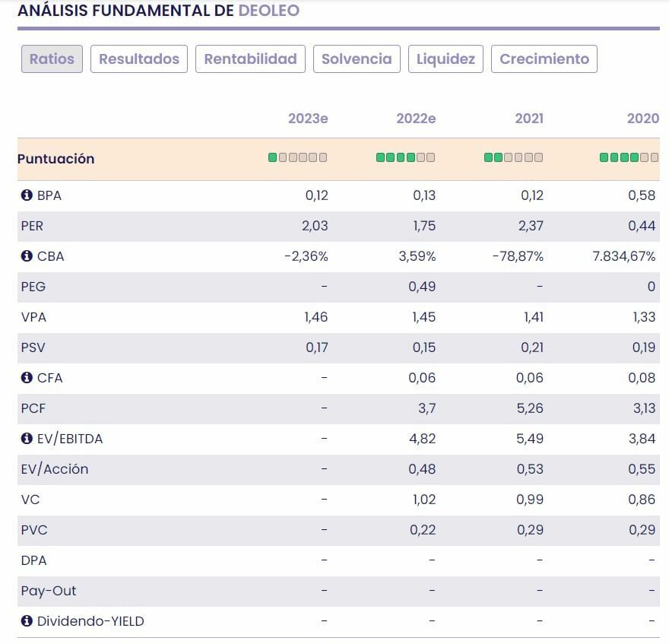
Task: Select the CBA value 3,59%
Action: (x=417, y=256)
